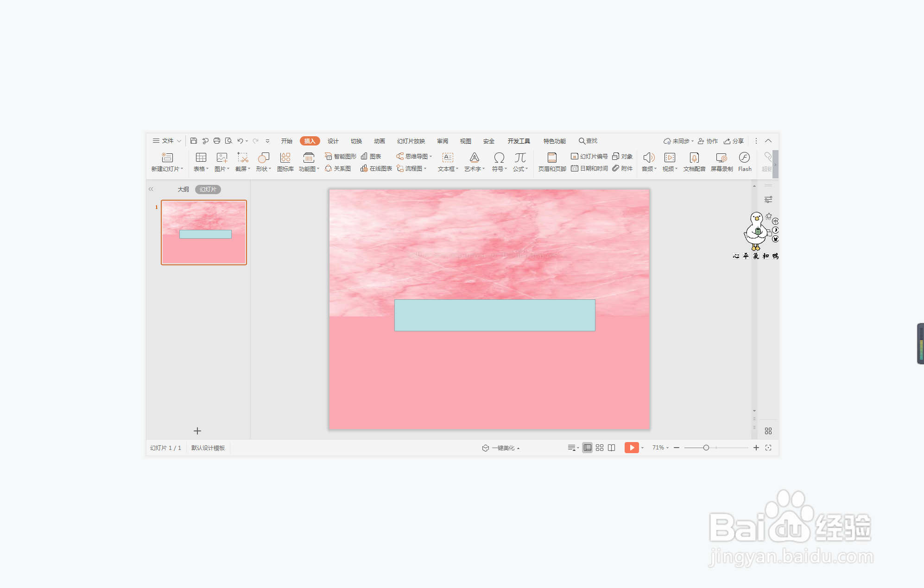The image size is (924, 588).
Task: Toggle reading view in status bar
Action: click(x=612, y=448)
